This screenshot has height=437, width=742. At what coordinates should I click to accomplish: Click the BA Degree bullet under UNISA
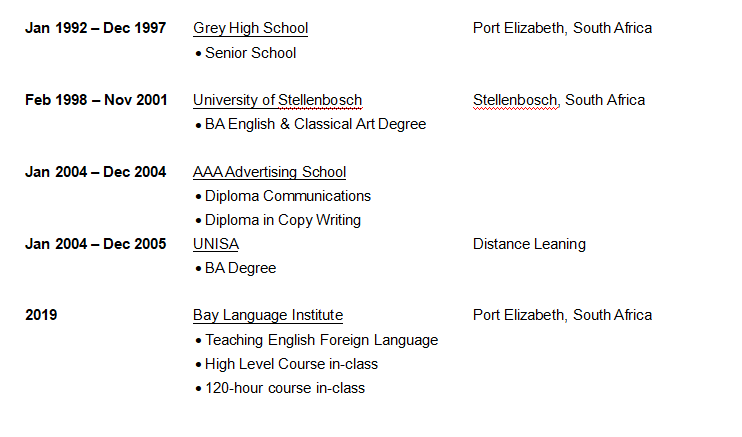(x=240, y=268)
